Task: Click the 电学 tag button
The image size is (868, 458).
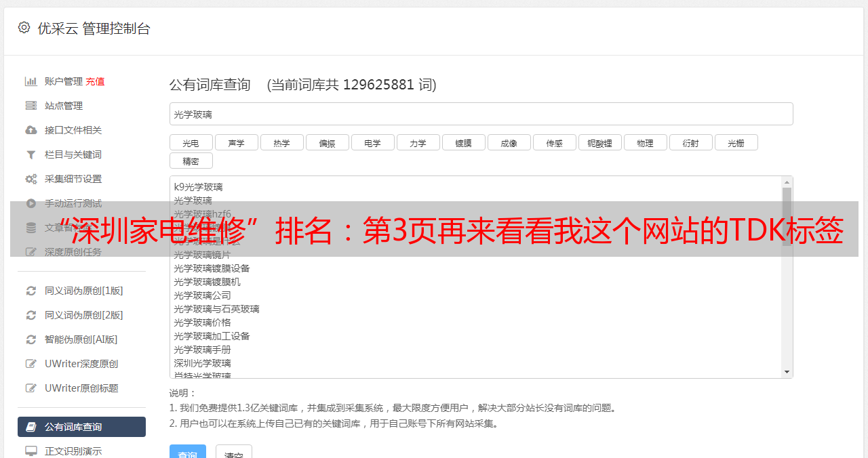Action: 372,142
